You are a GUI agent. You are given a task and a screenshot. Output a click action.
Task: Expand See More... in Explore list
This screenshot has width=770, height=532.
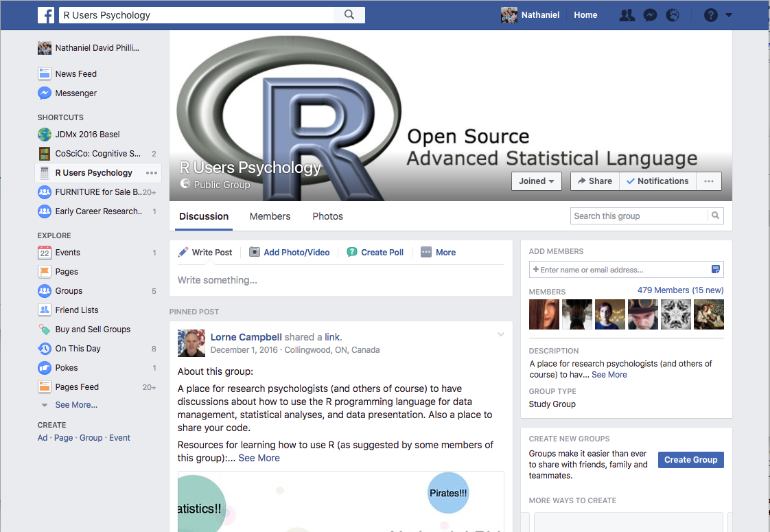pyautogui.click(x=76, y=405)
